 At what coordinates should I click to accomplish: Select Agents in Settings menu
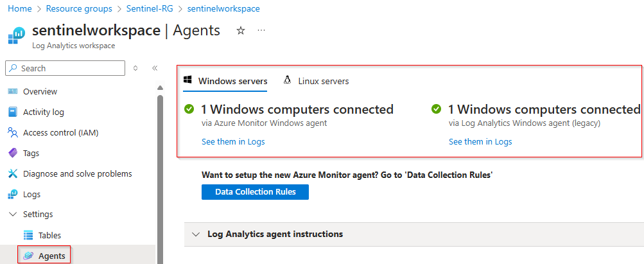51,256
